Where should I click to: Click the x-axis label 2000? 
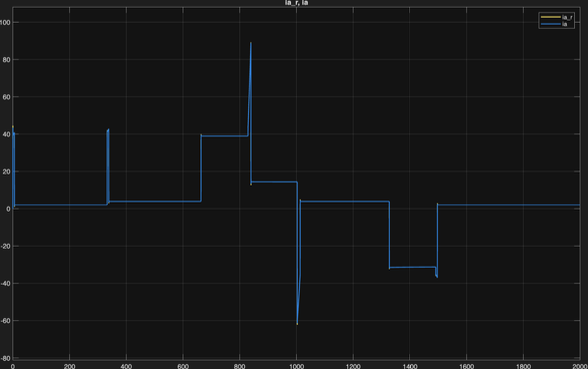click(x=580, y=366)
